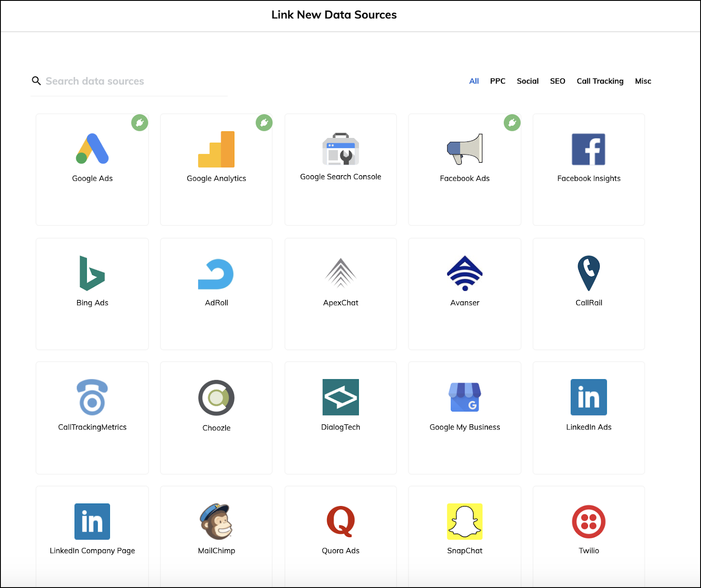Click the Choozle circular logo

pyautogui.click(x=216, y=398)
